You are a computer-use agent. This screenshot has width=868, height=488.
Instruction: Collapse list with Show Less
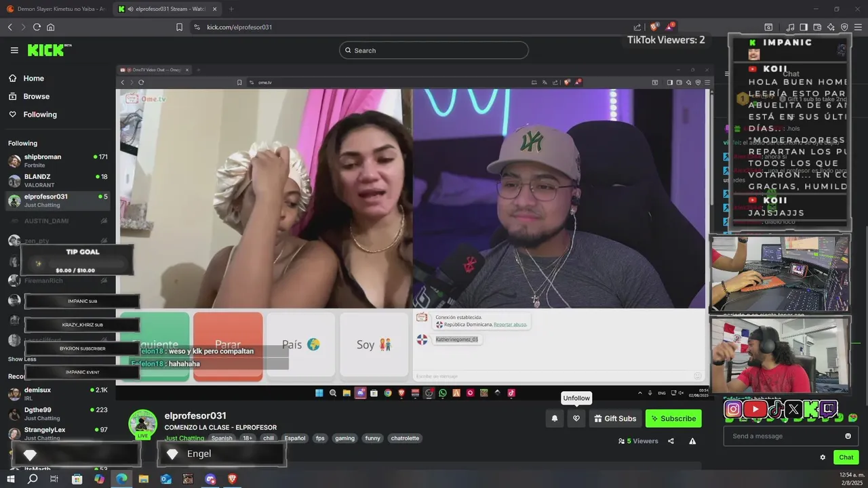coord(22,359)
